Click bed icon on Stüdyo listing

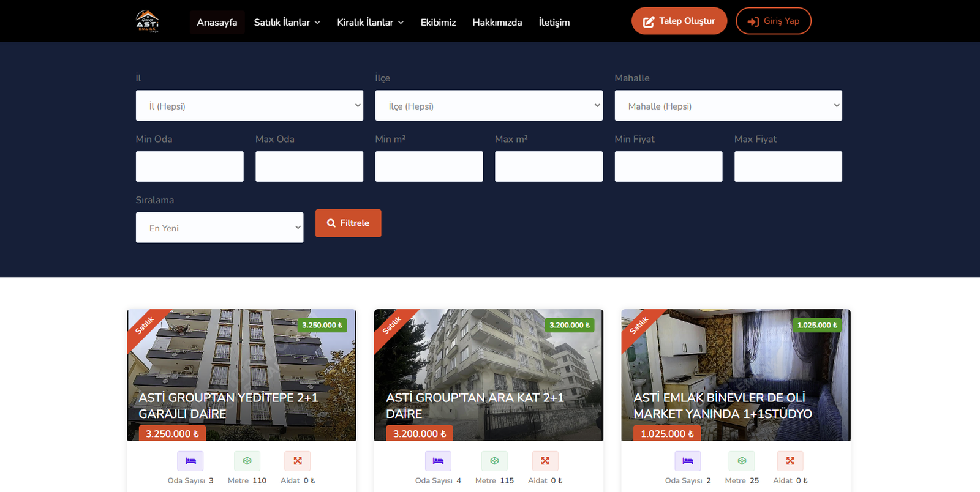coord(688,461)
